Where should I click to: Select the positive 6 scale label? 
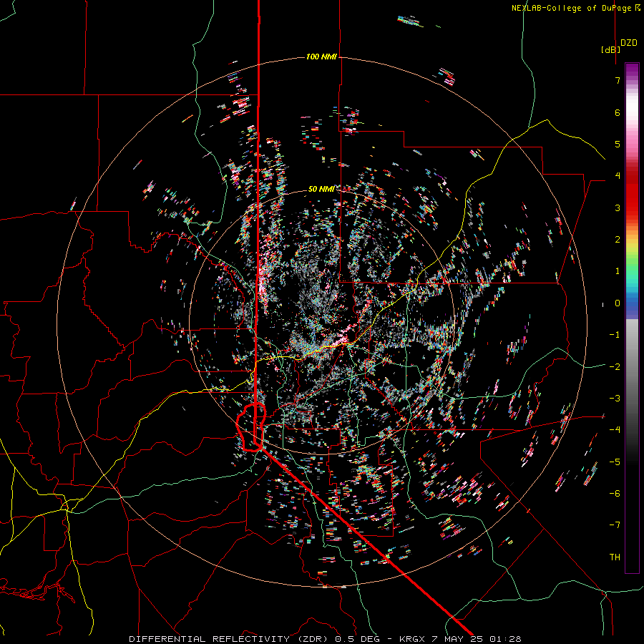pyautogui.click(x=618, y=112)
